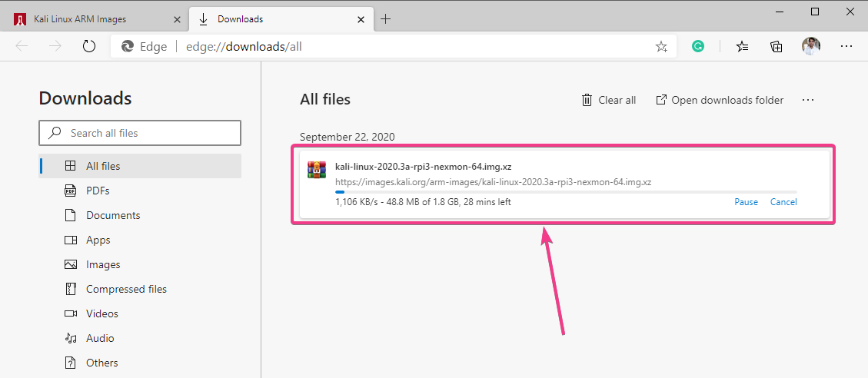Filter downloads by PDFs
Image resolution: width=868 pixels, height=378 pixels.
[x=140, y=191]
